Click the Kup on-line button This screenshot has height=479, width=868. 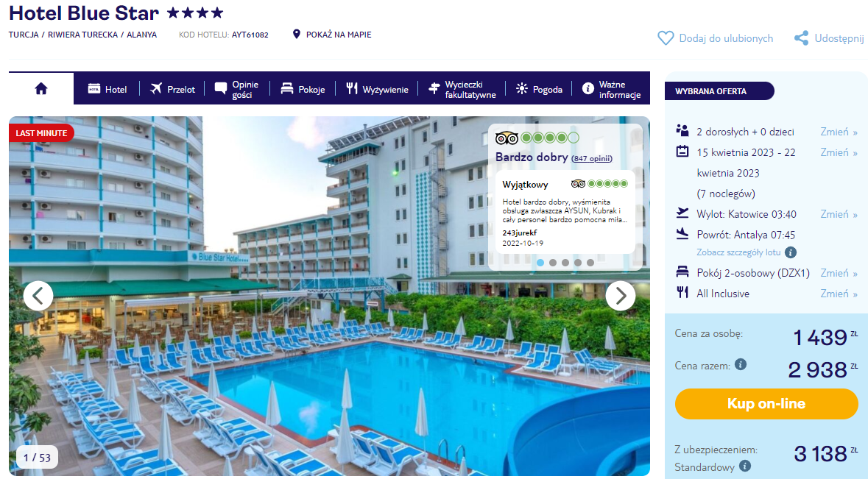pos(766,404)
